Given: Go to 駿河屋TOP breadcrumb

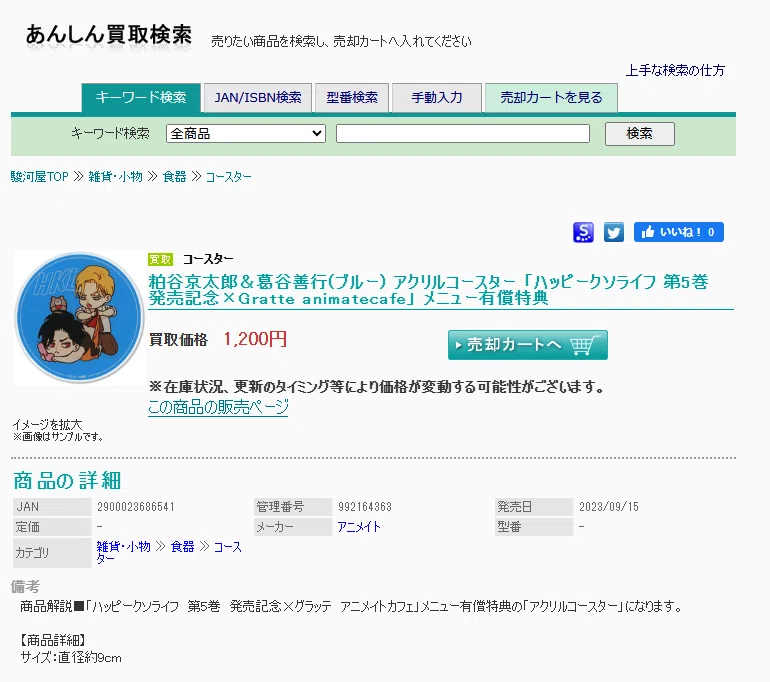Looking at the screenshot, I should coord(39,177).
